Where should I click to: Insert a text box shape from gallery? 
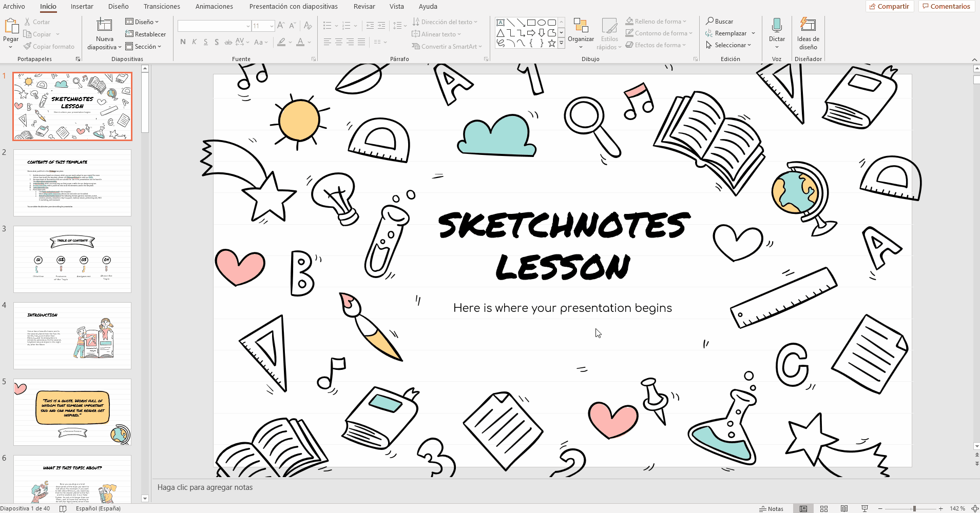coord(501,23)
